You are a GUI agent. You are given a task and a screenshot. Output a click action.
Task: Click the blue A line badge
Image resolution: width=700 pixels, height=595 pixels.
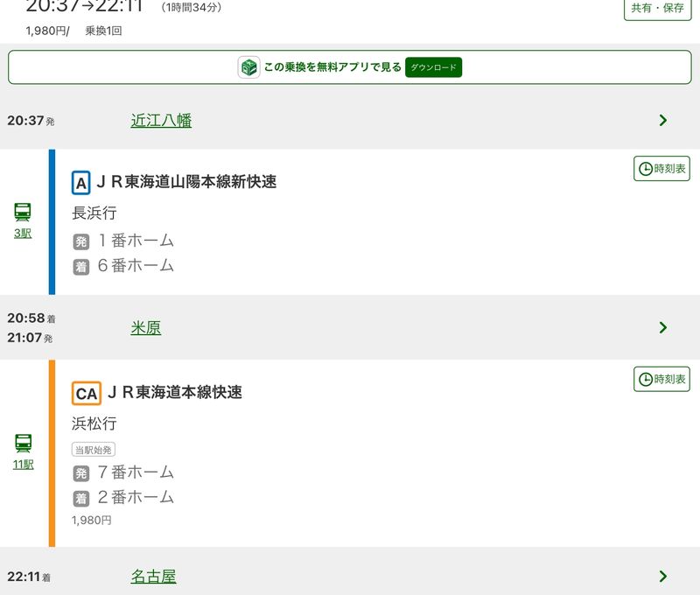tap(81, 183)
